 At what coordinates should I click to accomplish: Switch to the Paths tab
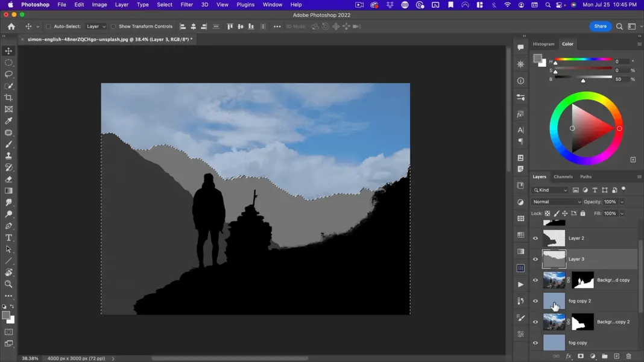coord(586,177)
